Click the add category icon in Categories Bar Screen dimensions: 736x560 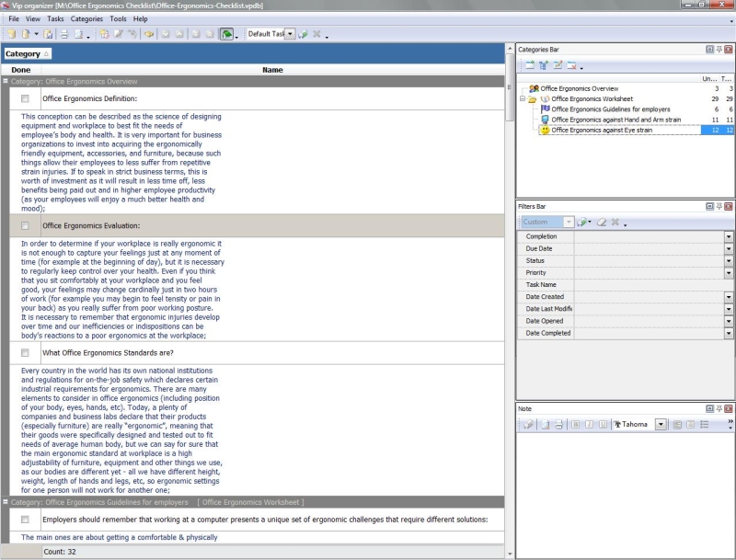[x=531, y=65]
